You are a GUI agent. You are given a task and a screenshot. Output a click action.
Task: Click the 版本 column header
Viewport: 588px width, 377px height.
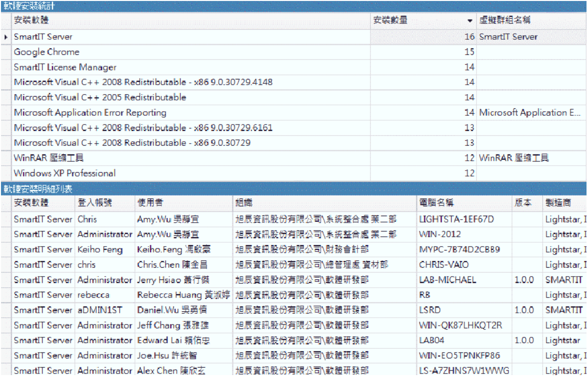coord(523,202)
